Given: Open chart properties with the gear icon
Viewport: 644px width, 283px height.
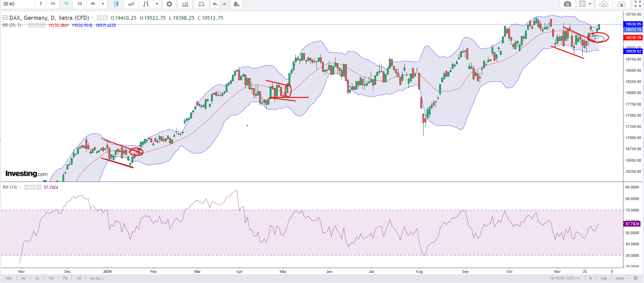Looking at the screenshot, I should click(x=169, y=4).
